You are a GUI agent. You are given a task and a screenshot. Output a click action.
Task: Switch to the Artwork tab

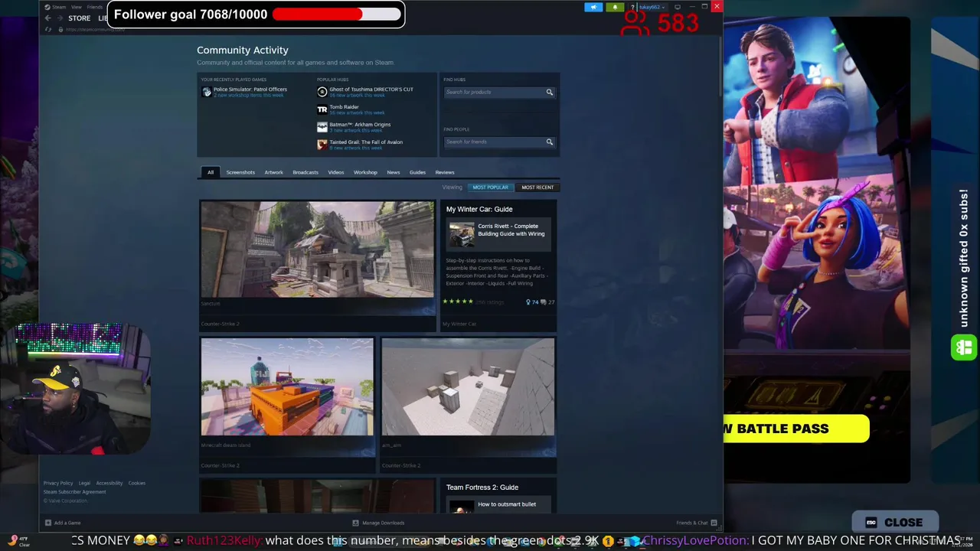tap(273, 172)
